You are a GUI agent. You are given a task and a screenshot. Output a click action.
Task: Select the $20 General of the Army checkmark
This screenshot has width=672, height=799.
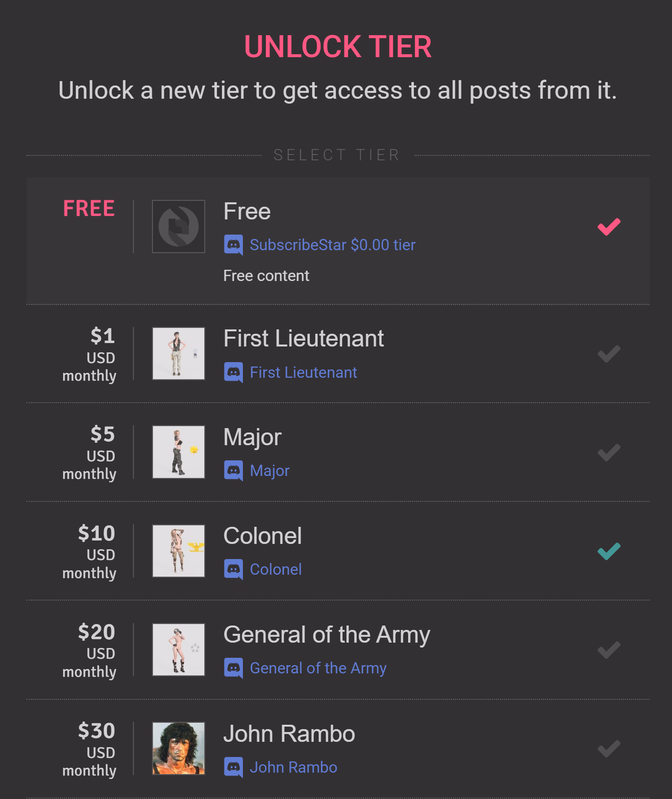tap(608, 650)
